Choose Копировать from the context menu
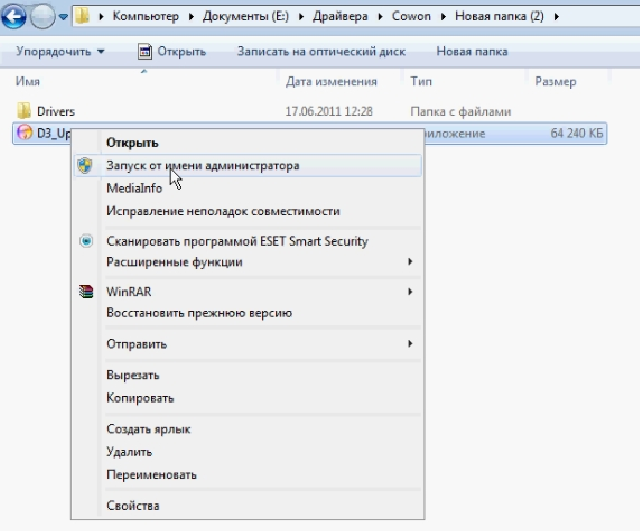The width and height of the screenshot is (640, 531). point(140,398)
